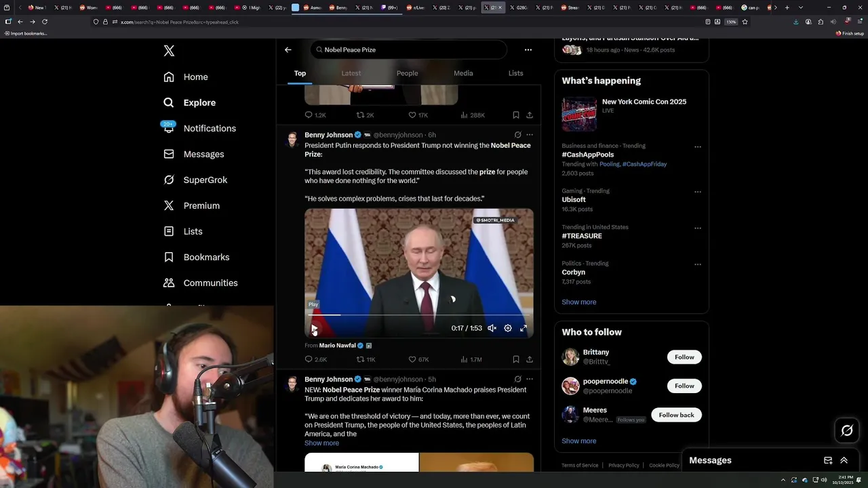Open more options for Ubisoft trend

click(x=697, y=192)
